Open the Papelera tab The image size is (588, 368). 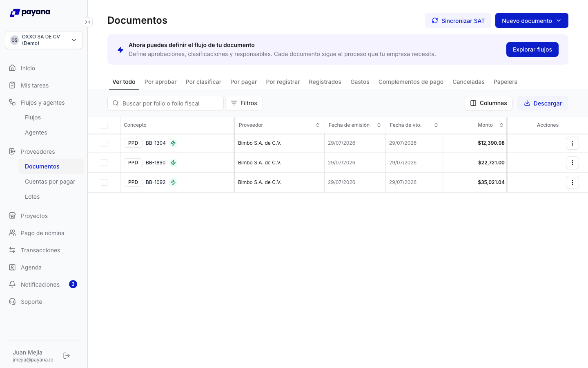coord(506,82)
